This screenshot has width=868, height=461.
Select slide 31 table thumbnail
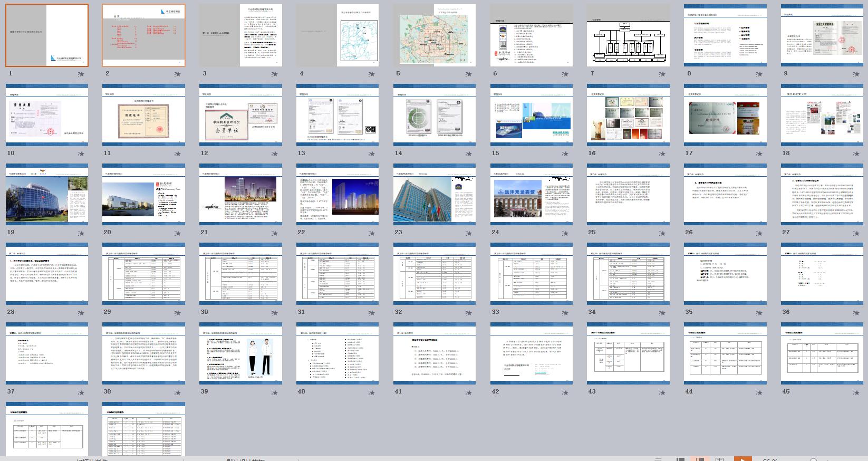click(337, 274)
